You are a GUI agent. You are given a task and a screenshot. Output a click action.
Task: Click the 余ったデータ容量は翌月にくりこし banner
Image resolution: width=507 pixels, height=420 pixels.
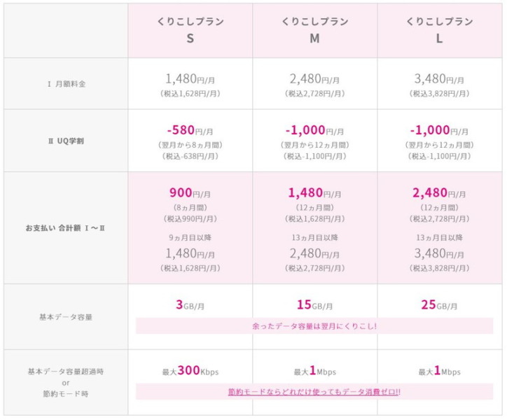314,326
